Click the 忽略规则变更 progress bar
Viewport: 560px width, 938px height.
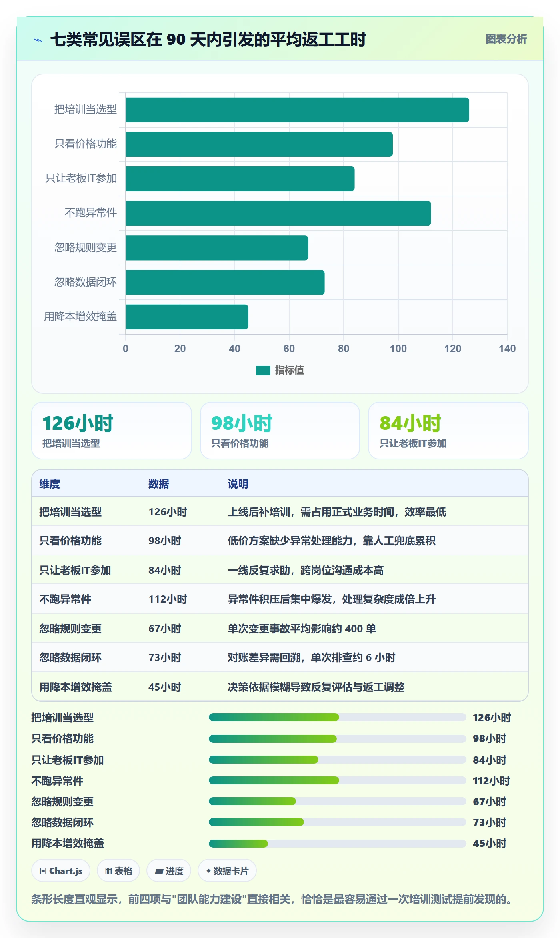[338, 801]
